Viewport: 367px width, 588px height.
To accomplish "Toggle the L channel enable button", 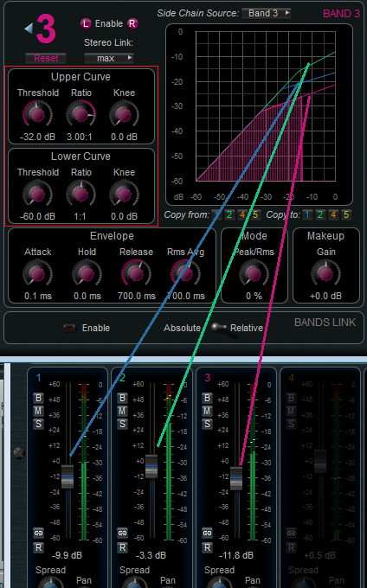I will coord(86,23).
